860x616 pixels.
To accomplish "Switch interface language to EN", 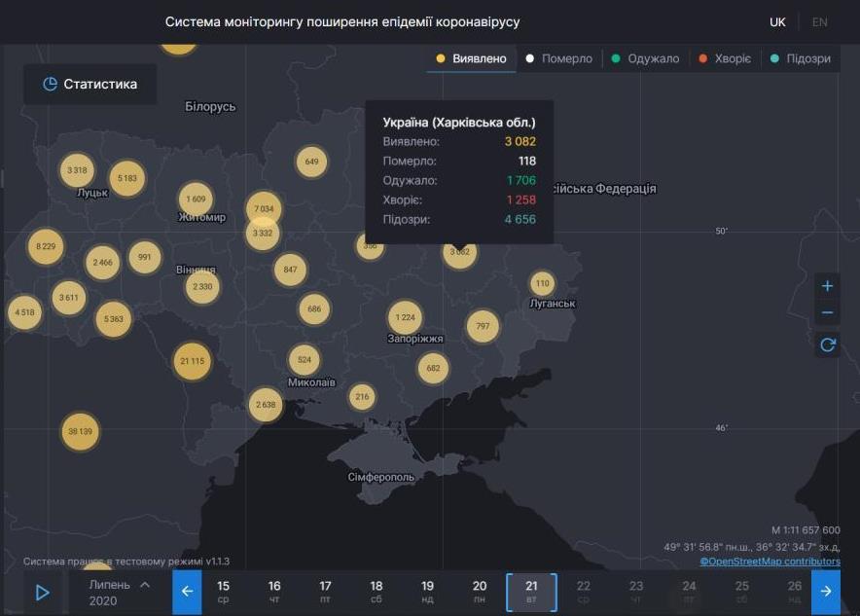I will click(x=817, y=20).
